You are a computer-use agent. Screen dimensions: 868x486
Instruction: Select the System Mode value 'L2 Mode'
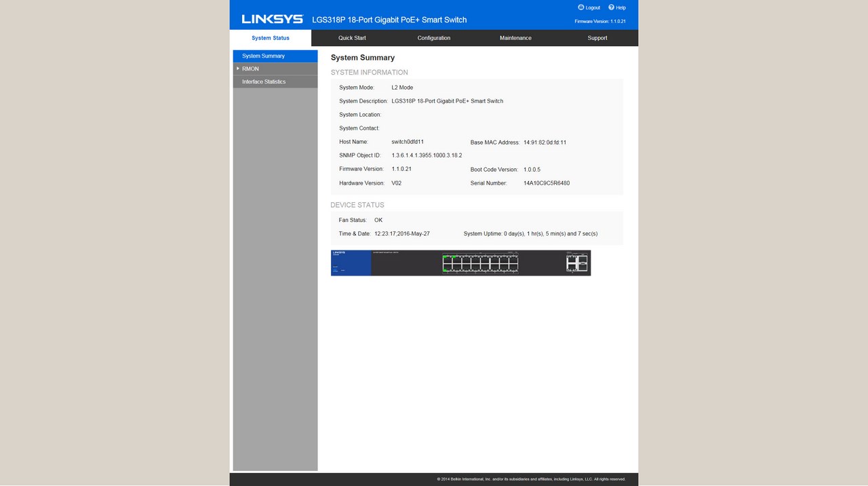pos(402,88)
